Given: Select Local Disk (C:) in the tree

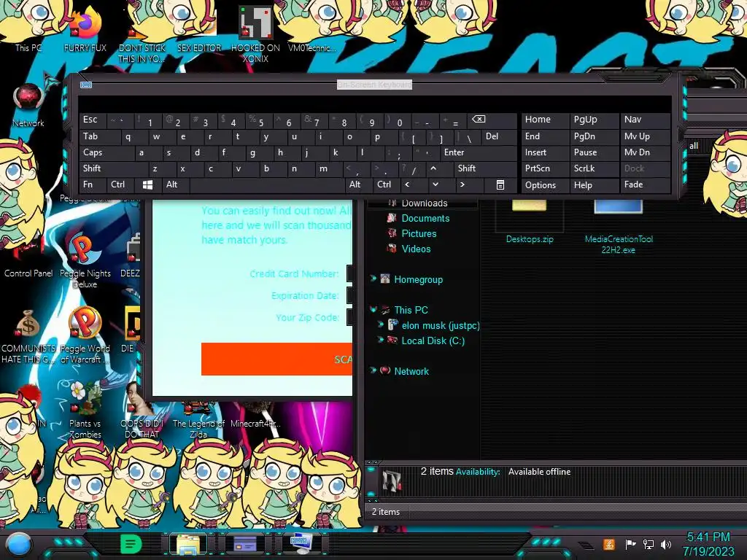Looking at the screenshot, I should pyautogui.click(x=433, y=341).
